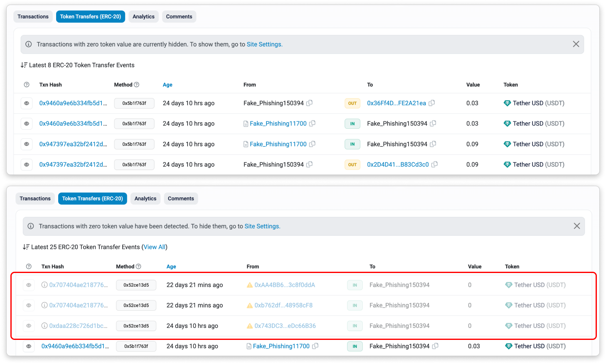This screenshot has height=364, width=606.
Task: Open Analytics tab in the Latest 8 panel
Action: click(x=143, y=17)
